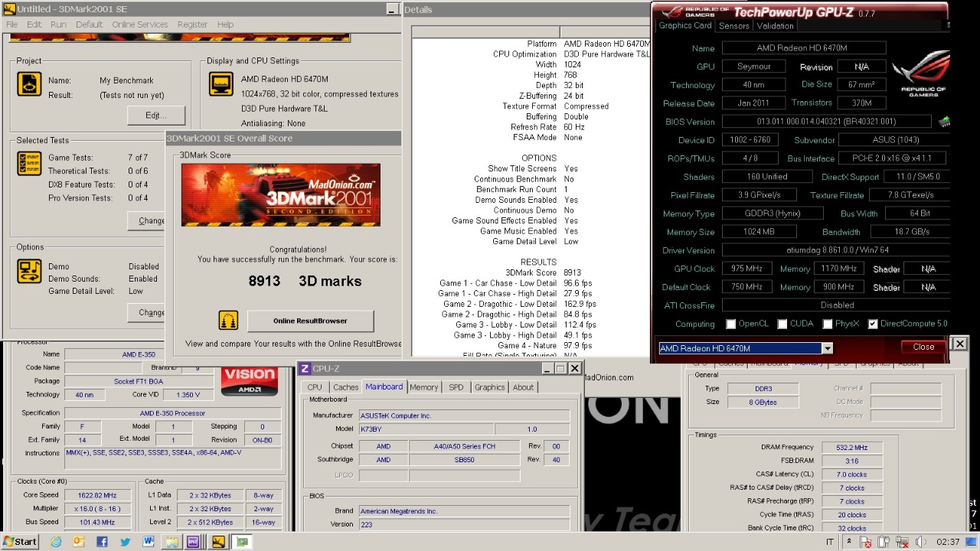Click the CPU-Z motherboard Model K73BY field
This screenshot has height=551, width=980.
click(x=426, y=429)
